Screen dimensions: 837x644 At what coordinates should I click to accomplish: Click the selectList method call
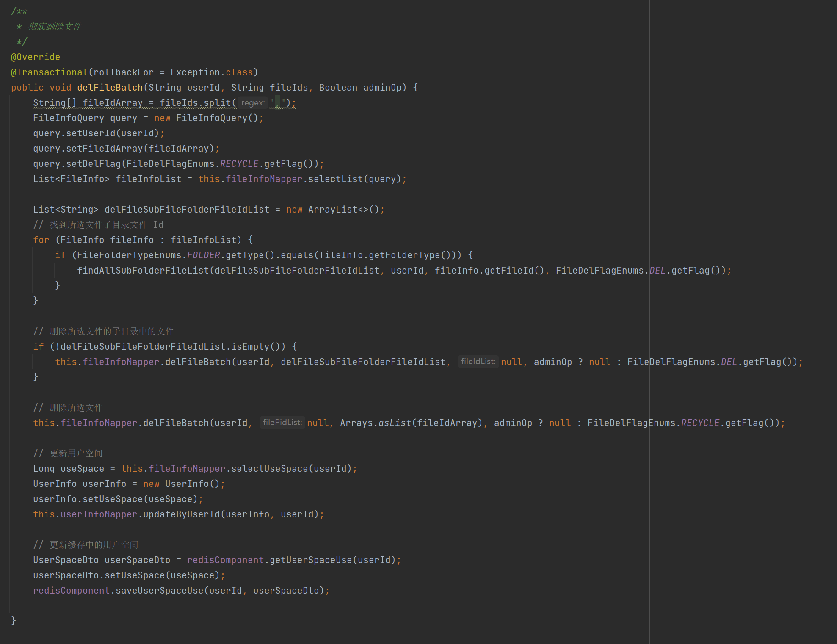click(x=335, y=179)
